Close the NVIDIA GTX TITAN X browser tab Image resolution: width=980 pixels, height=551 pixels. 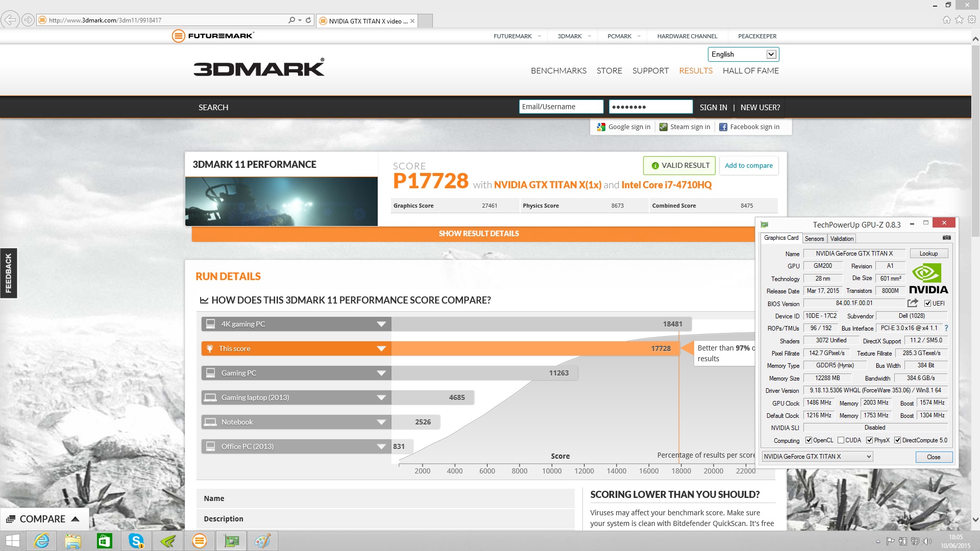click(412, 21)
